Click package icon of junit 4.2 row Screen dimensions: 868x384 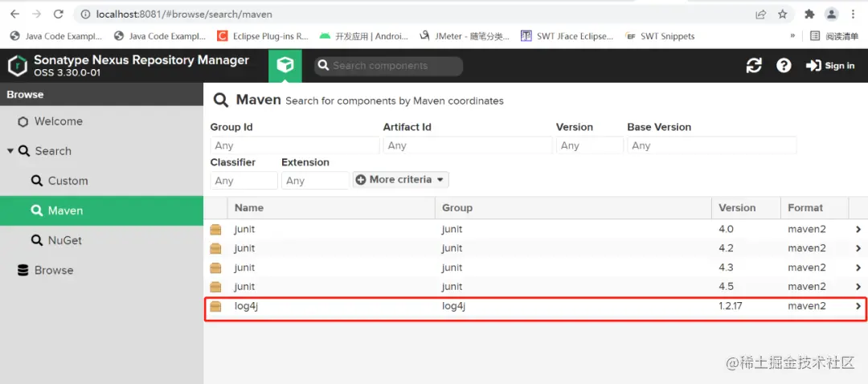point(215,248)
